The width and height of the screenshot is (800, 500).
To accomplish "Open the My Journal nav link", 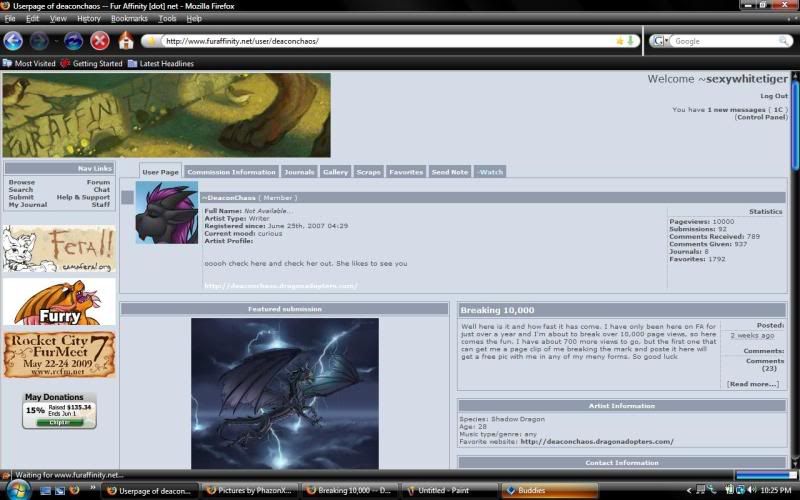I will point(28,205).
